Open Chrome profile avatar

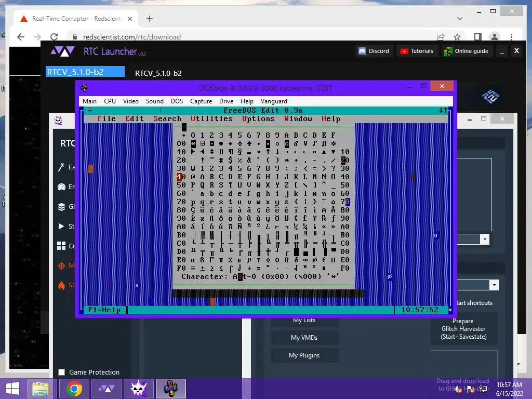coord(495,37)
